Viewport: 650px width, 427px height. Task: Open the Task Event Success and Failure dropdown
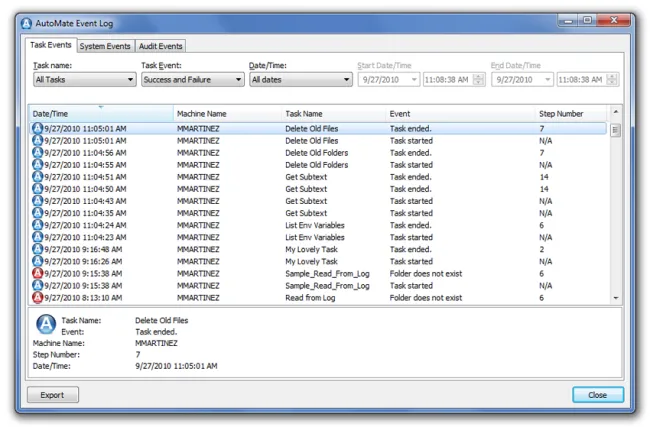[192, 79]
